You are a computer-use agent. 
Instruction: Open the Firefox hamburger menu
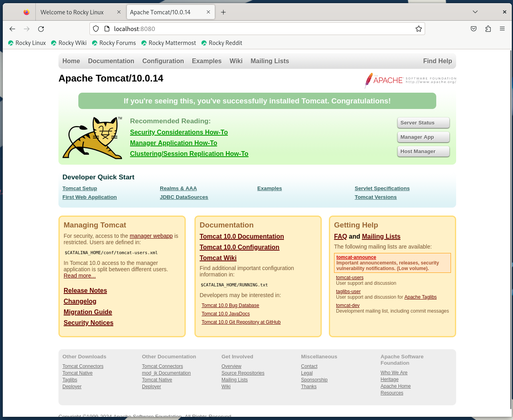coord(502,29)
